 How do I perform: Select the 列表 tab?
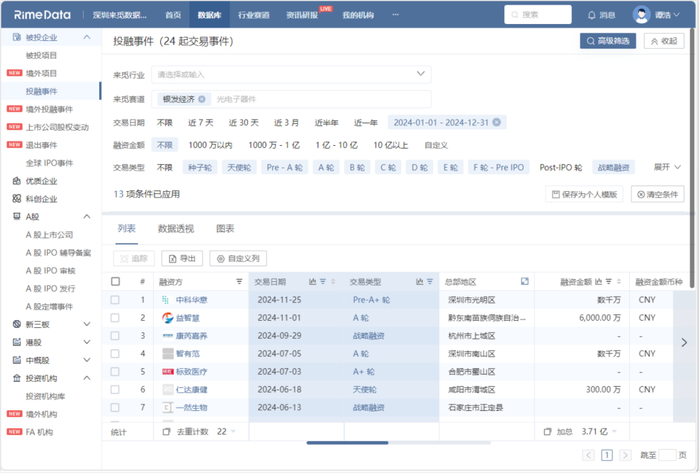point(126,228)
